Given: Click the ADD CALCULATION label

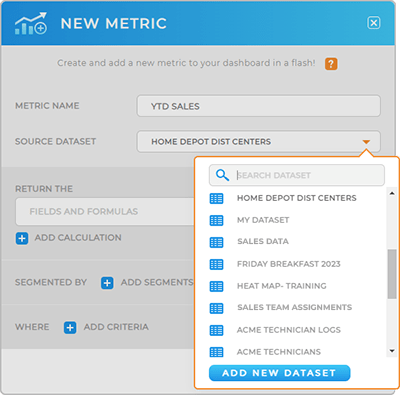Looking at the screenshot, I should click(78, 238).
